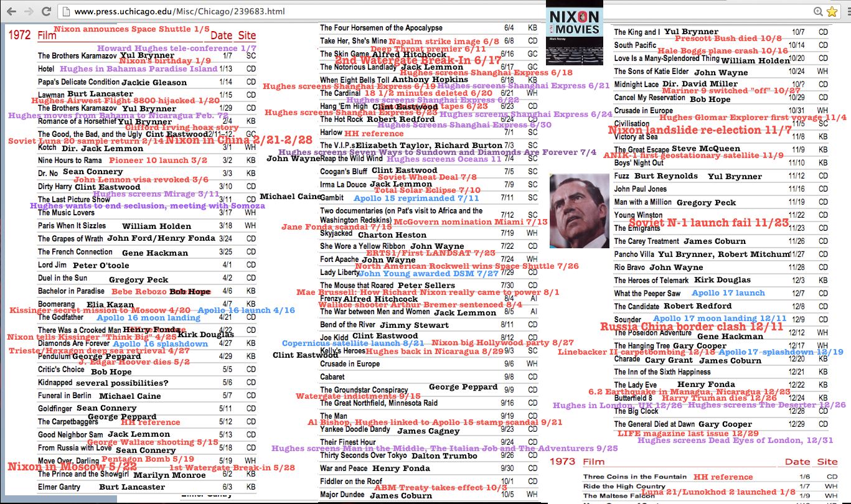Click 'Fiddler on the Roof' film entry

351,481
